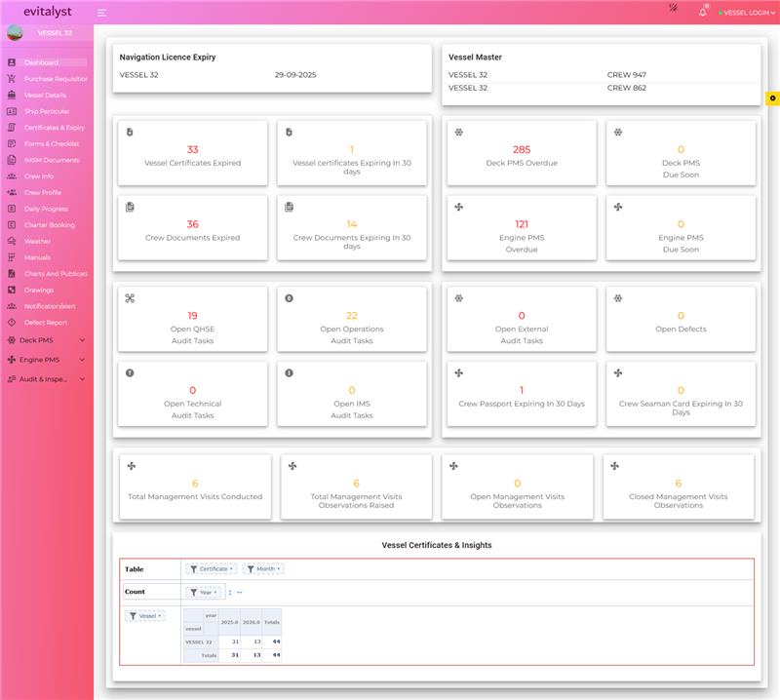
Task: Click the Crew Profile icon
Action: click(x=12, y=192)
